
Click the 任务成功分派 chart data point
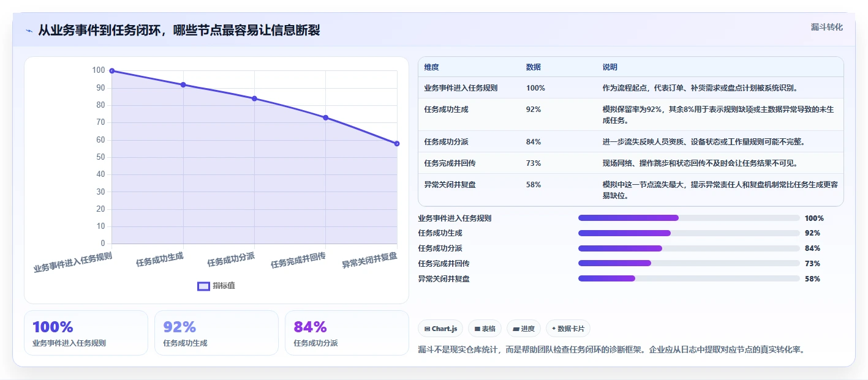254,99
